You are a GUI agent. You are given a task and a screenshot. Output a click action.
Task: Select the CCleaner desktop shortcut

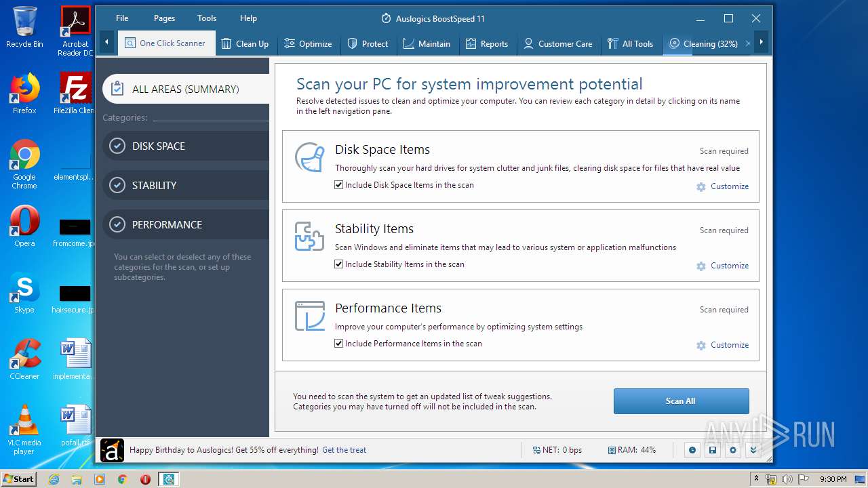coord(24,359)
